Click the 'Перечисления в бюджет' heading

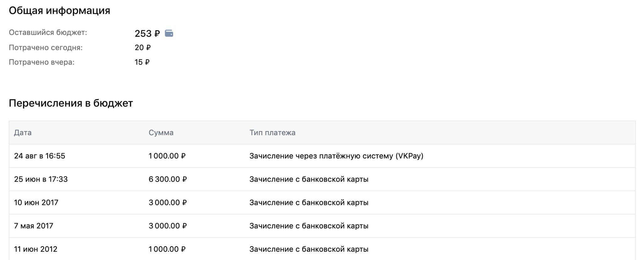coord(71,103)
